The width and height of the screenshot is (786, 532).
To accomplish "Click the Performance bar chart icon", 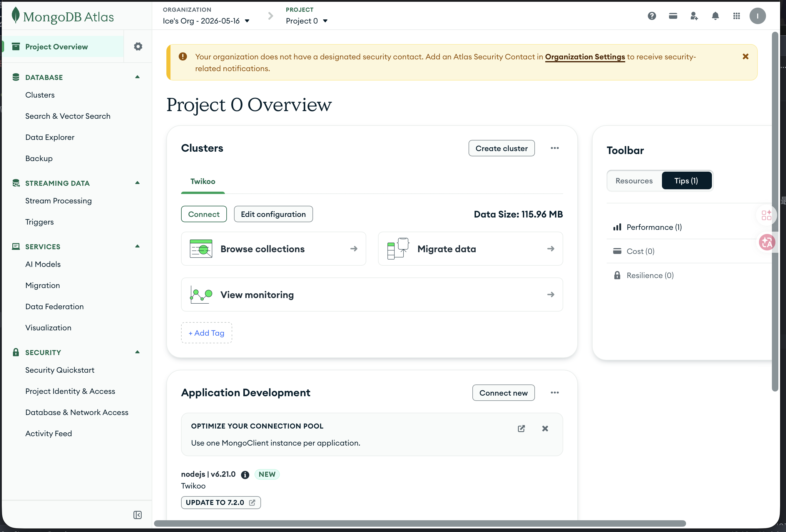I will pyautogui.click(x=617, y=227).
